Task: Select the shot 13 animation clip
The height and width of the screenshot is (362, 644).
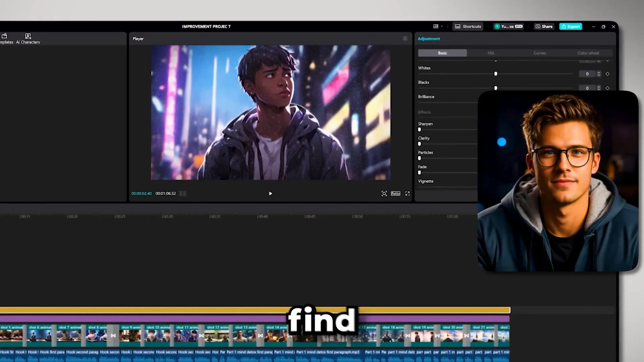Action: point(246,335)
